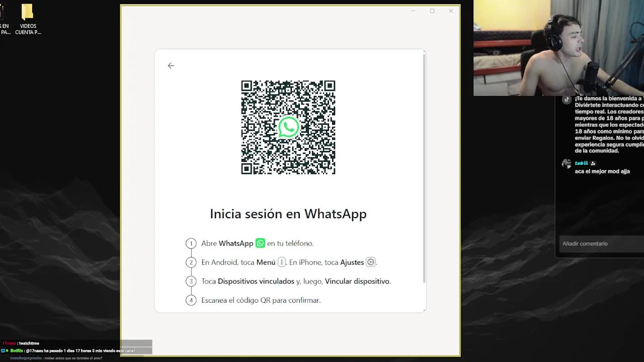Click the Ajustes gear icon in step 2
This screenshot has width=644, height=362.
click(371, 262)
